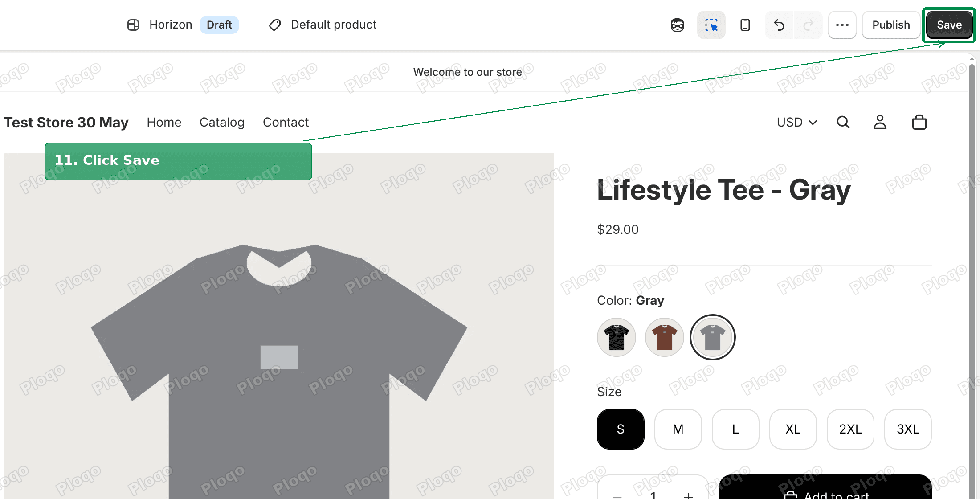Save the theme changes
Screen dimensions: 980x499
[x=949, y=25]
